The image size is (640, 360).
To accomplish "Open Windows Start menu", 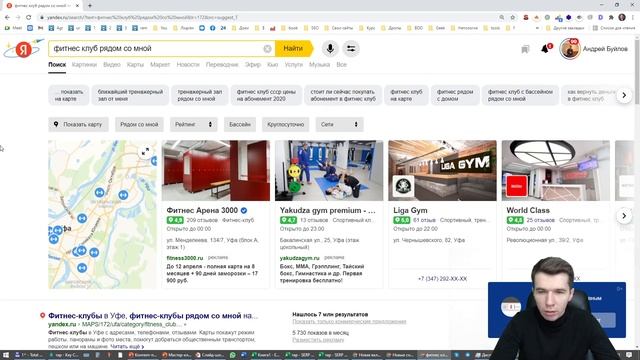I will 6,355.
